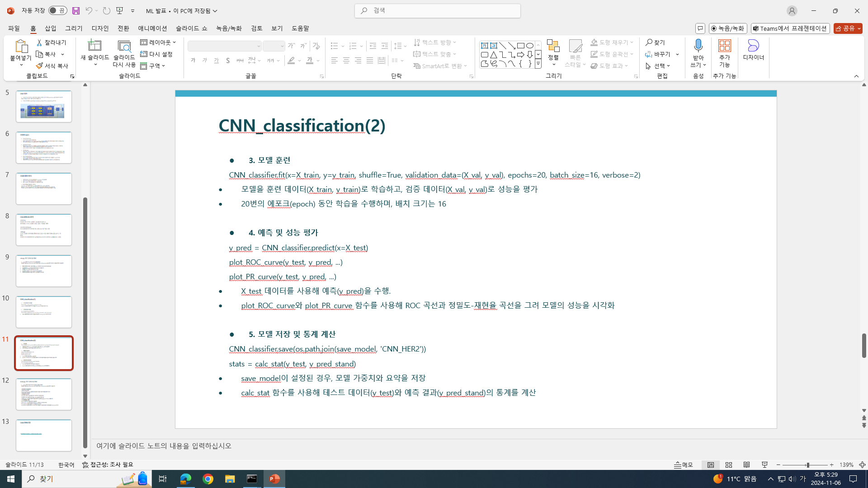The width and height of the screenshot is (868, 488).
Task: Open the Insert (삽입) ribbon tab
Action: (51, 28)
